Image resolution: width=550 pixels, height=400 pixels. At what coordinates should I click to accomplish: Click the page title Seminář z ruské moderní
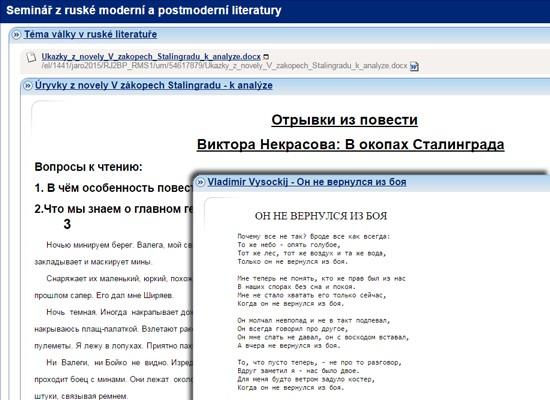(x=144, y=10)
